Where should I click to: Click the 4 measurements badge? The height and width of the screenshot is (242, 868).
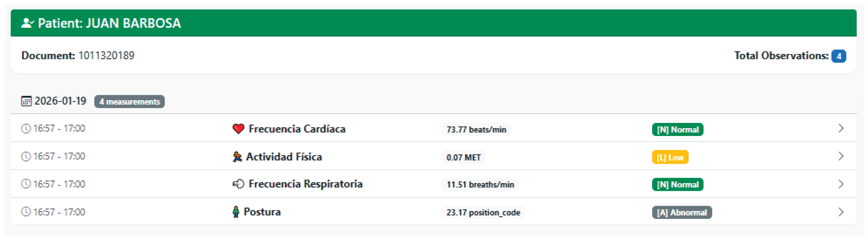point(129,102)
